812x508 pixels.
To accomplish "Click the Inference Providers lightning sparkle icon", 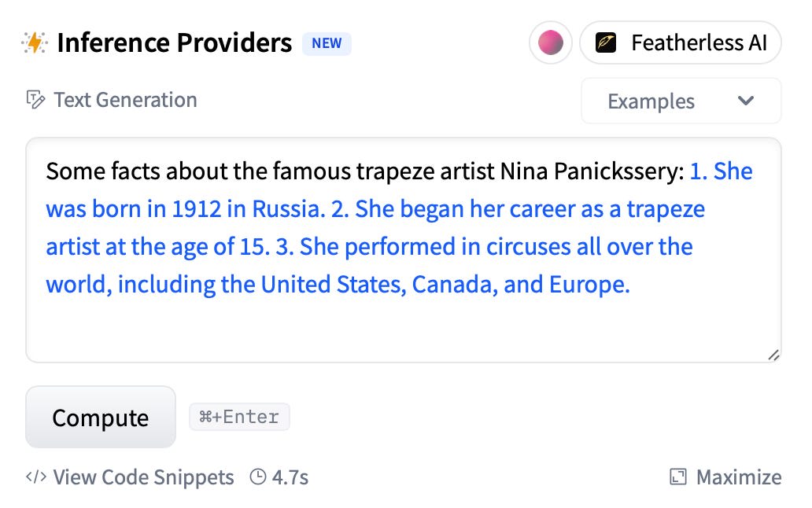I will click(35, 43).
